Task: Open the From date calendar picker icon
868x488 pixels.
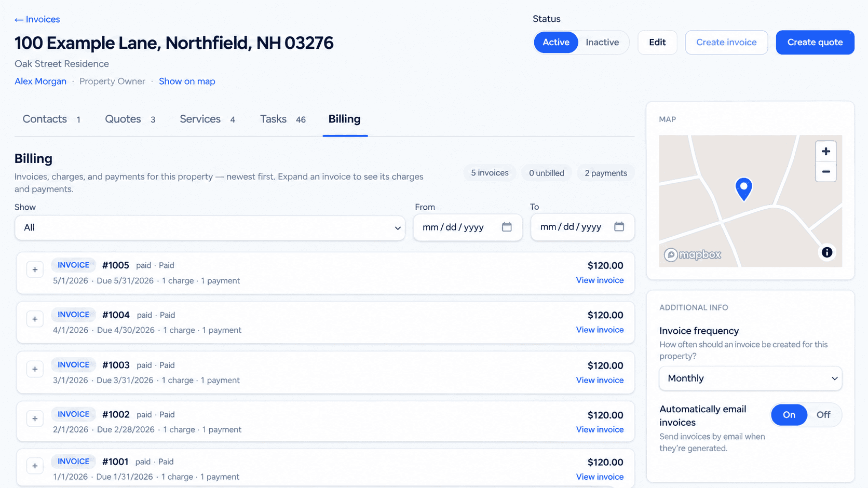Action: [x=507, y=227]
